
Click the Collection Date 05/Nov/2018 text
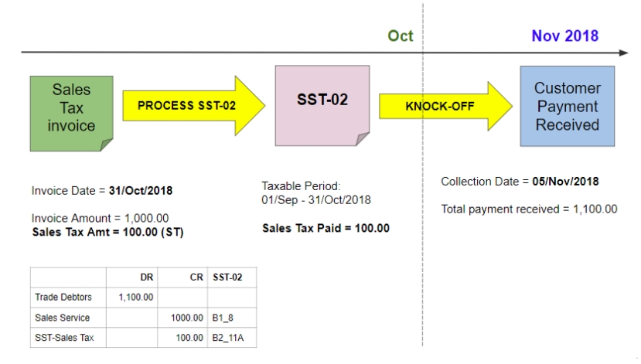pyautogui.click(x=520, y=182)
